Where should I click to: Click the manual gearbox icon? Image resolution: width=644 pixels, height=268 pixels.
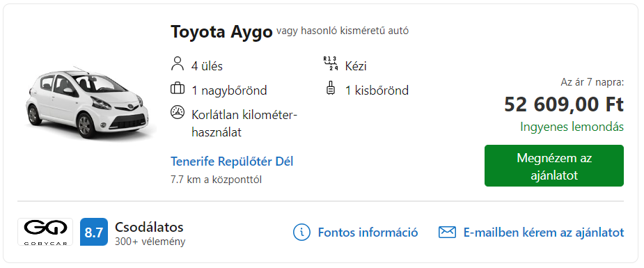click(x=330, y=65)
